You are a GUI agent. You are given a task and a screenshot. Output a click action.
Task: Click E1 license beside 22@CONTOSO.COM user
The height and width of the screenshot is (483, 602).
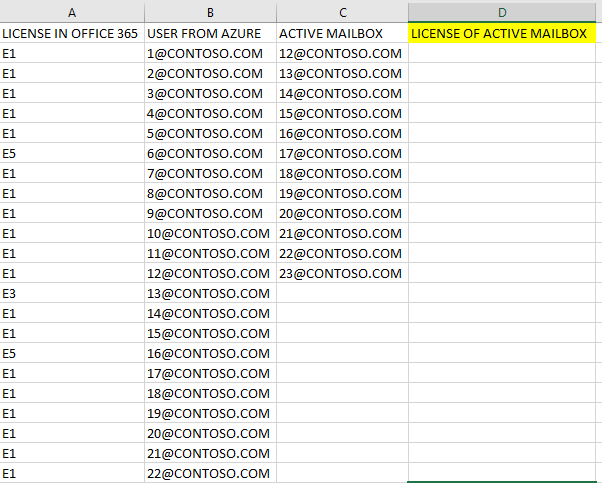[x=72, y=473]
